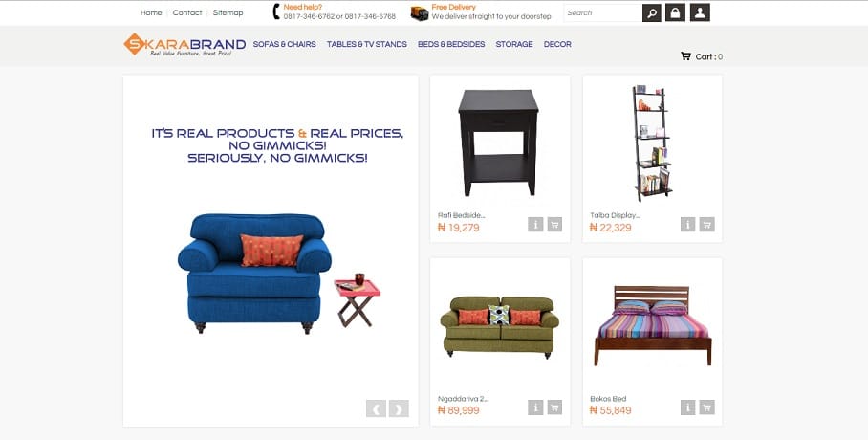
Task: Show info for Bokos Bed
Action: (x=687, y=407)
